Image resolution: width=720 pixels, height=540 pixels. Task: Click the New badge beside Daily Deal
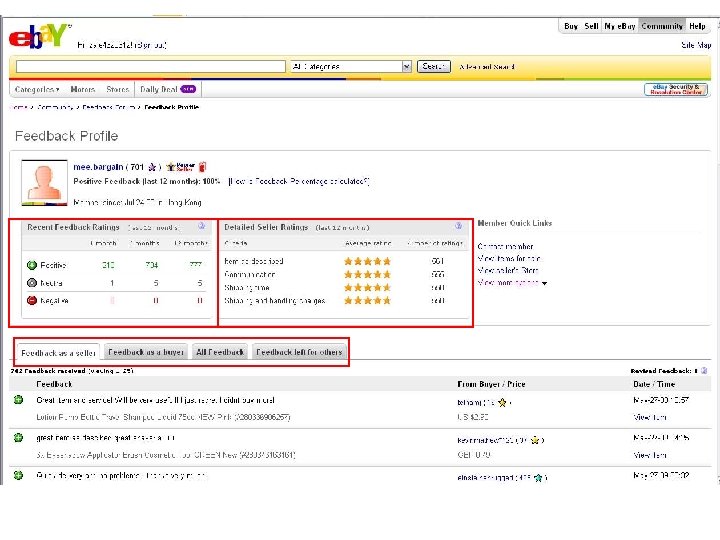(188, 89)
